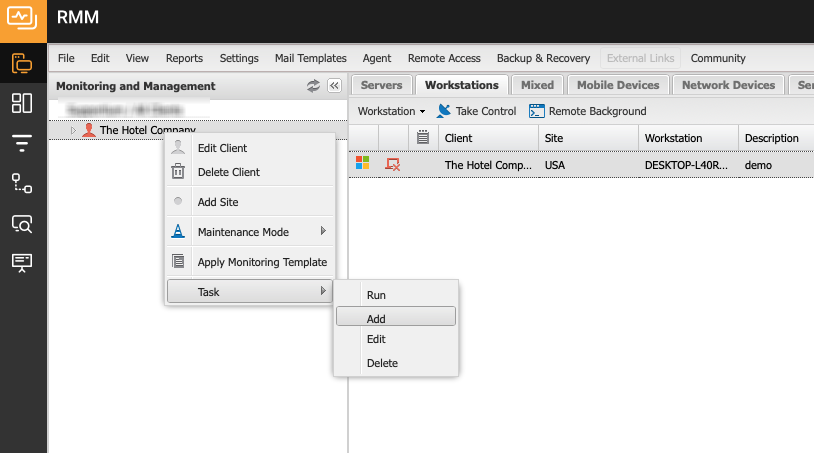814x453 pixels.
Task: Click The Hotel Comp... client cell
Action: 489,165
